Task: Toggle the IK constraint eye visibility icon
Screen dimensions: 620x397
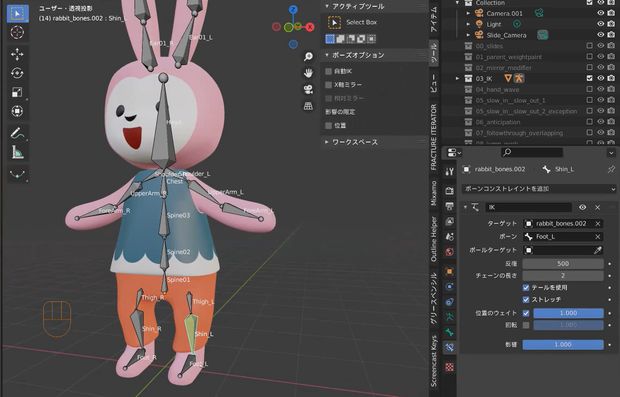Action: click(583, 207)
